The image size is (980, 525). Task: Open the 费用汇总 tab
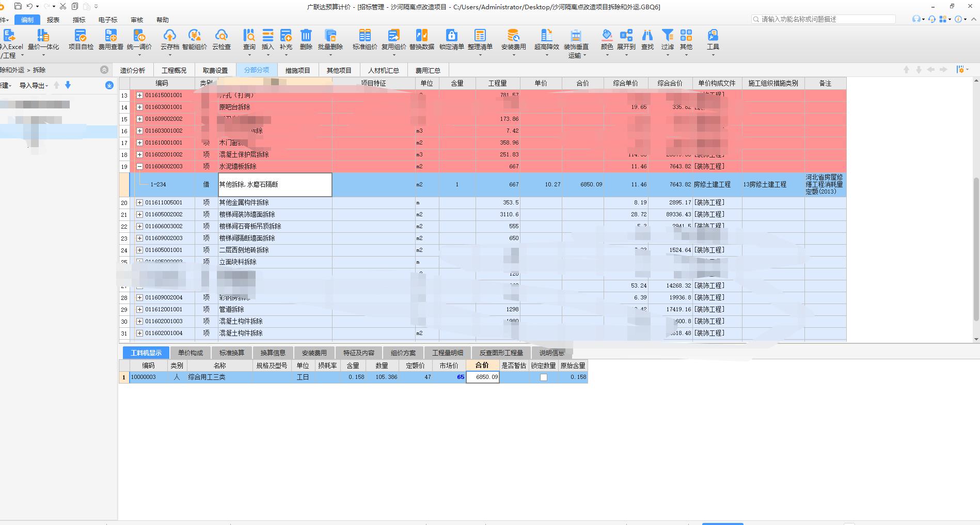tap(428, 70)
